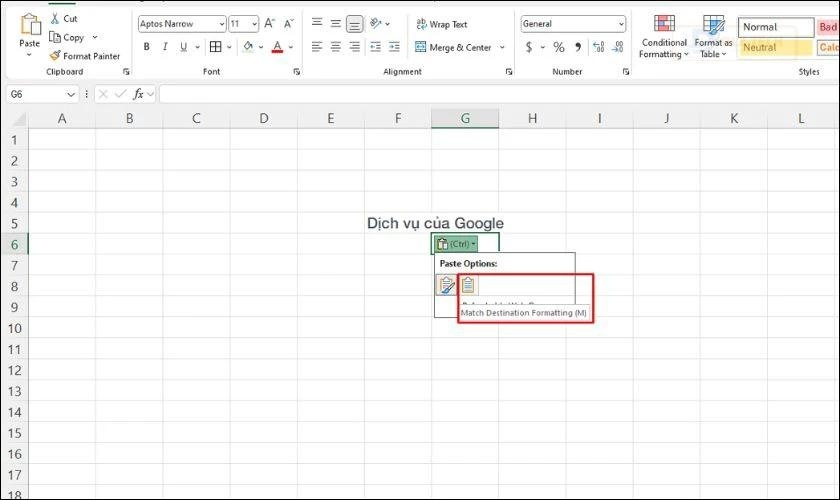Choose Keep Source Formatting paste icon
Image resolution: width=840 pixels, height=500 pixels.
coord(446,285)
